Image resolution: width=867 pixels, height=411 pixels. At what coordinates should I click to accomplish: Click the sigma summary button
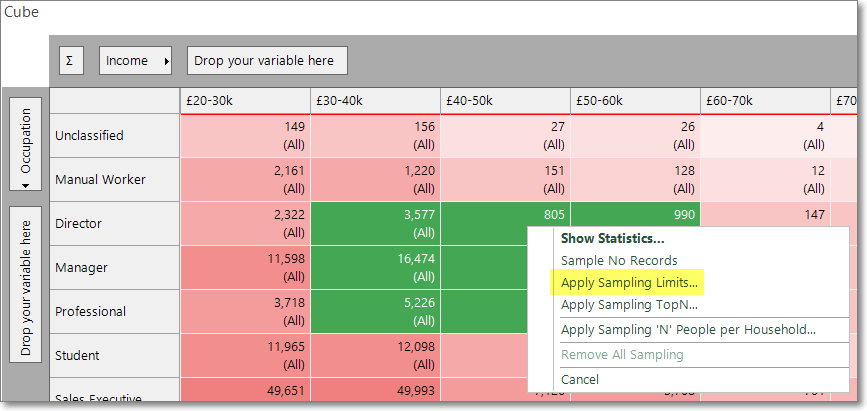click(x=71, y=60)
